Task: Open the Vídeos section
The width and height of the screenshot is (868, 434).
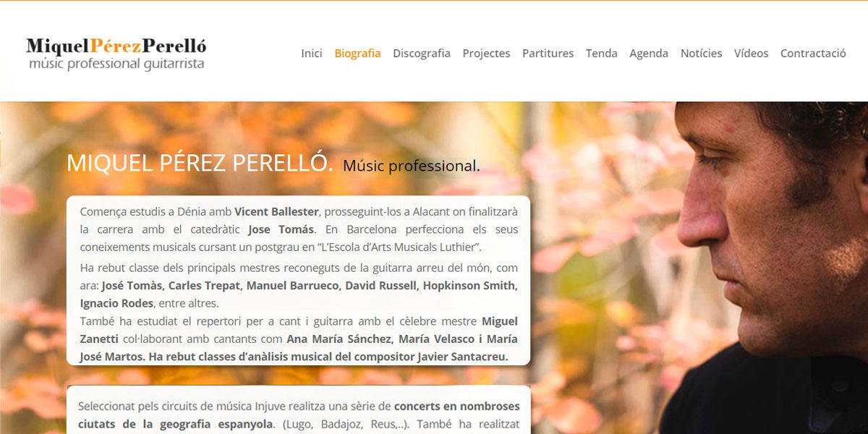Action: click(x=751, y=53)
